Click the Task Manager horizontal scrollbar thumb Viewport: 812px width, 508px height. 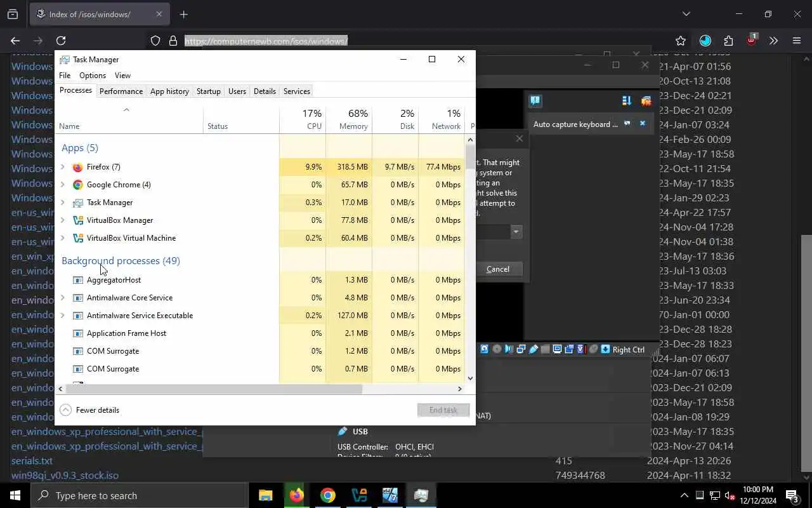coord(213,389)
